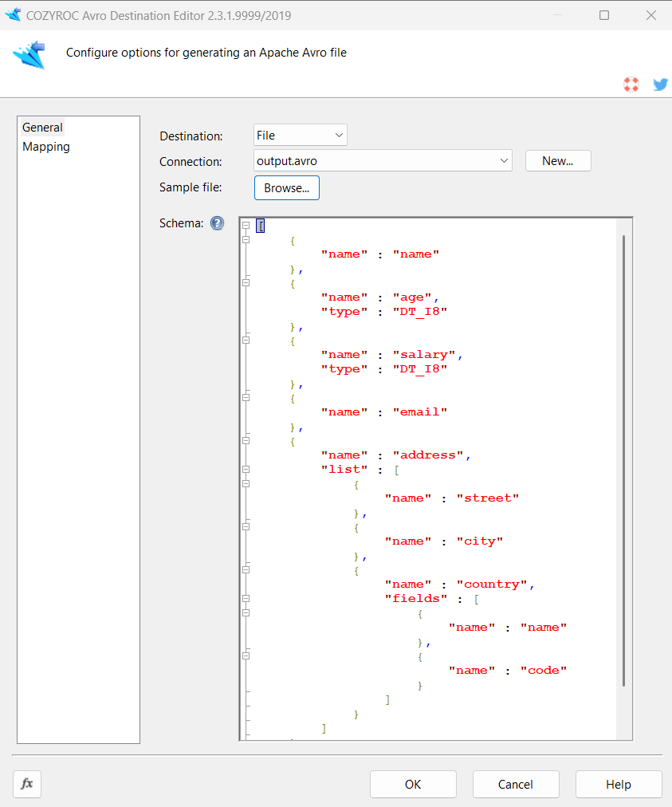The height and width of the screenshot is (807, 672).
Task: Click the title bar application icon
Action: click(13, 15)
